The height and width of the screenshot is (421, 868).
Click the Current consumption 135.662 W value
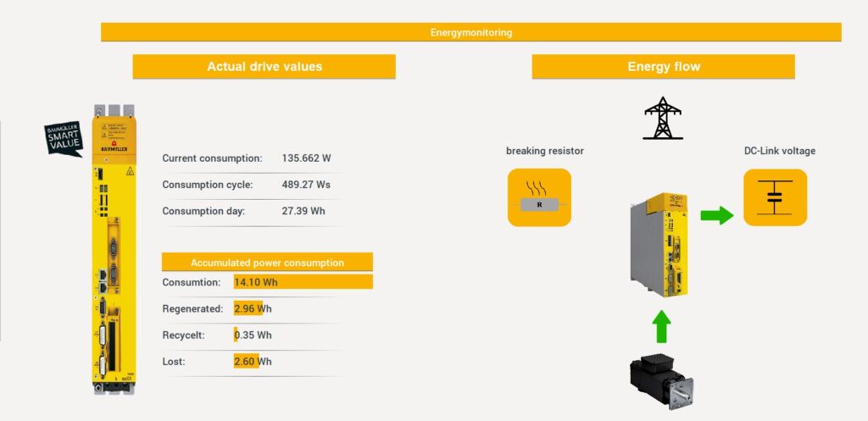(306, 158)
